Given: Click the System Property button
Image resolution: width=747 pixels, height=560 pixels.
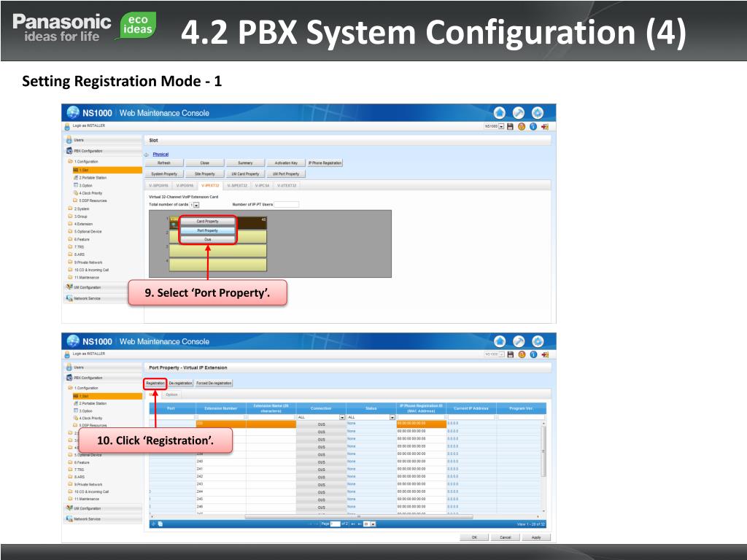Looking at the screenshot, I should tap(164, 174).
